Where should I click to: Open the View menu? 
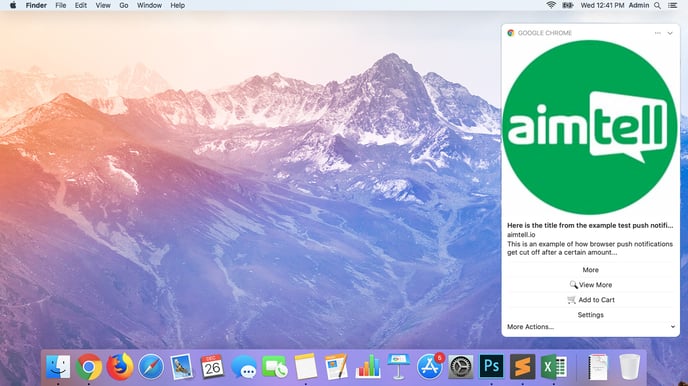103,5
